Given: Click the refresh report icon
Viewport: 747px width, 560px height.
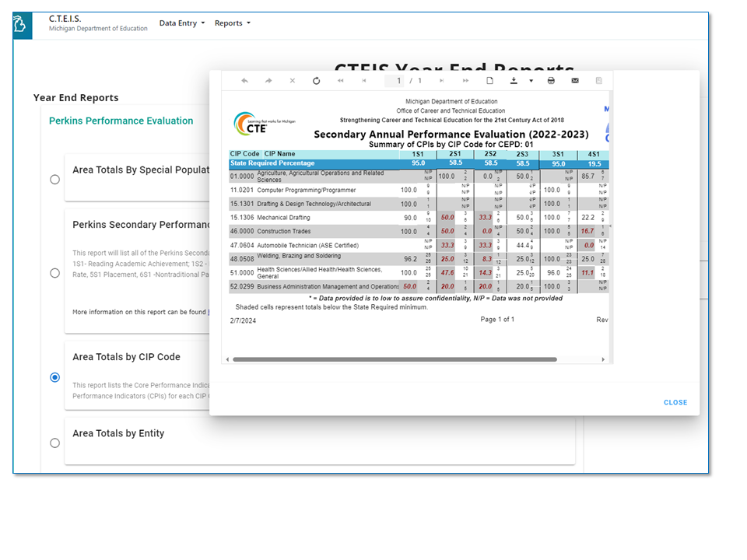Looking at the screenshot, I should [x=316, y=81].
